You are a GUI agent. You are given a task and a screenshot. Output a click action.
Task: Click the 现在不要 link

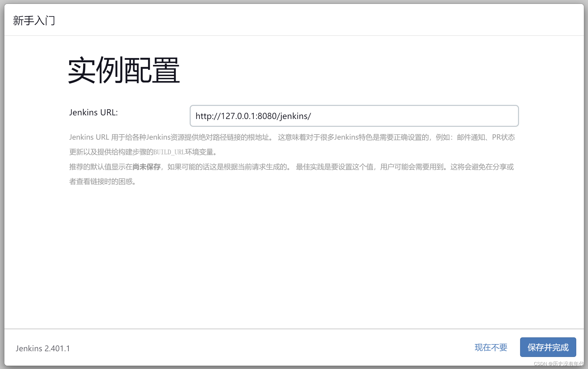491,347
